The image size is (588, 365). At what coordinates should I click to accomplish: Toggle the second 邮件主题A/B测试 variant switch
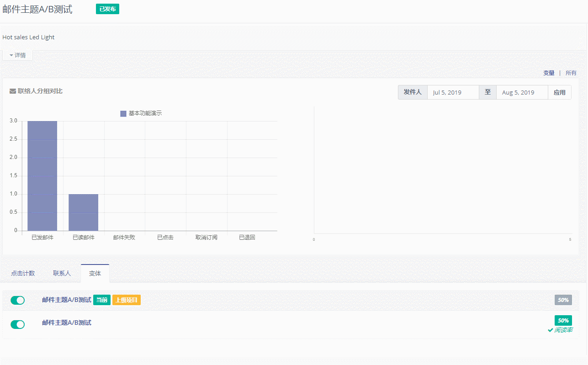point(18,324)
